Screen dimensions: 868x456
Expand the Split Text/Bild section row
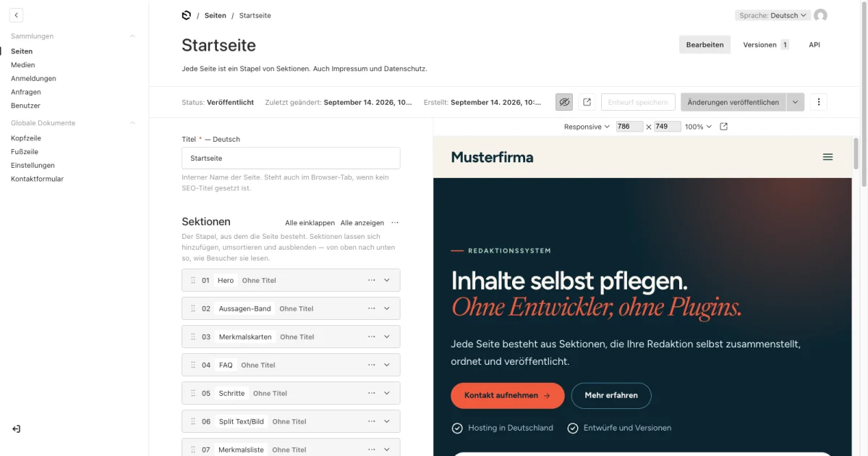point(387,421)
